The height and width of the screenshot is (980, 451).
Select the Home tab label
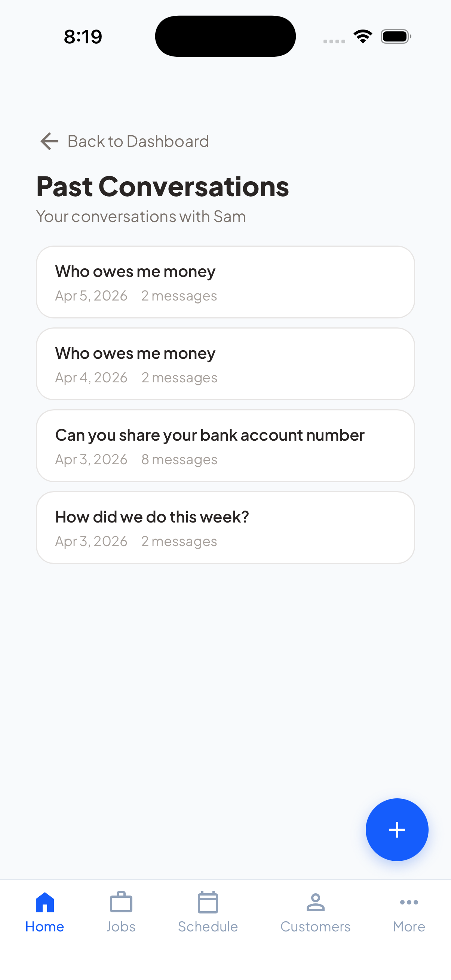[x=45, y=927]
